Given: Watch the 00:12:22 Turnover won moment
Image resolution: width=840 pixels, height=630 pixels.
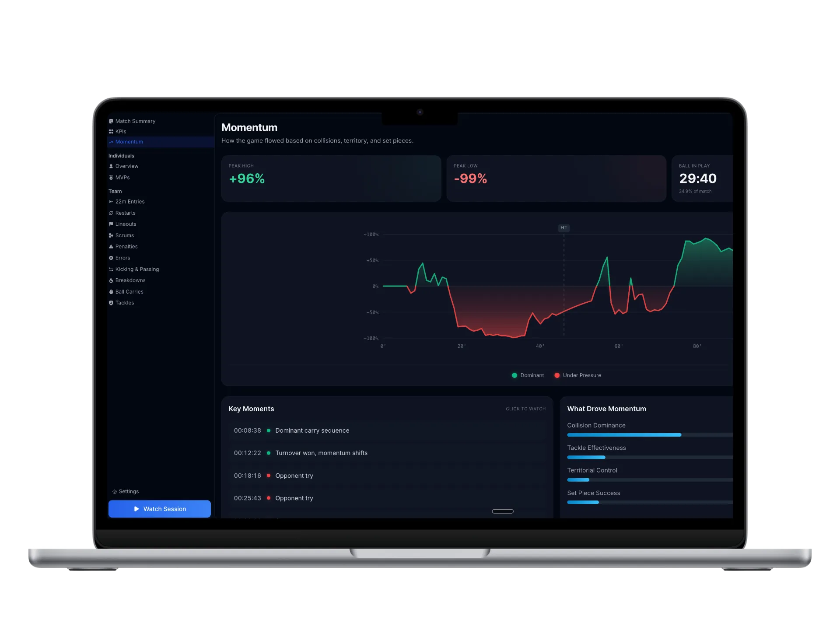Looking at the screenshot, I should pos(387,453).
